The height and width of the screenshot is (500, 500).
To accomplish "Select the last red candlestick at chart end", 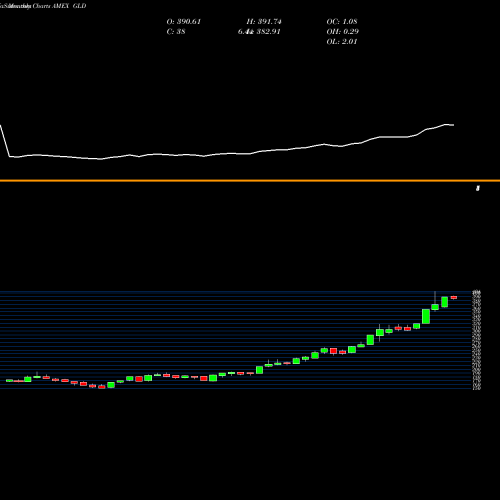I will pyautogui.click(x=454, y=297).
